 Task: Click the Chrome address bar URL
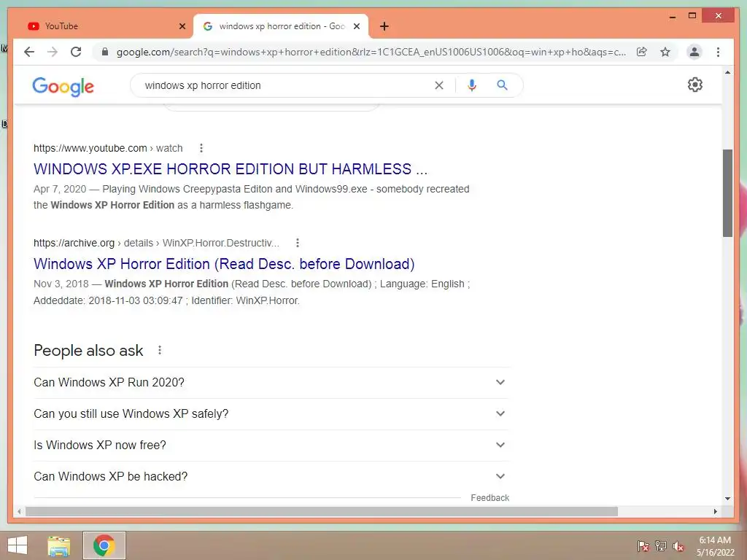371,52
